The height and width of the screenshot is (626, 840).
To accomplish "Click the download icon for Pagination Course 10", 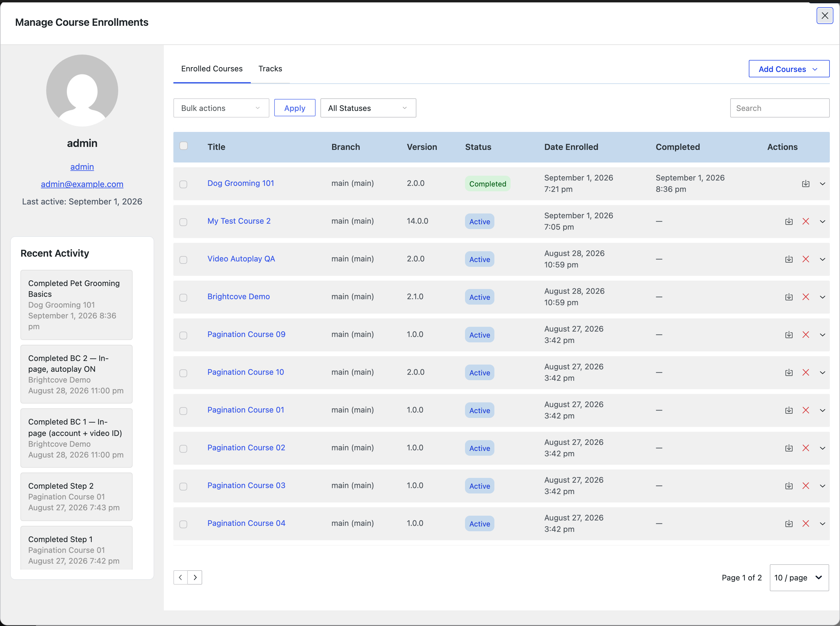I will pyautogui.click(x=789, y=372).
